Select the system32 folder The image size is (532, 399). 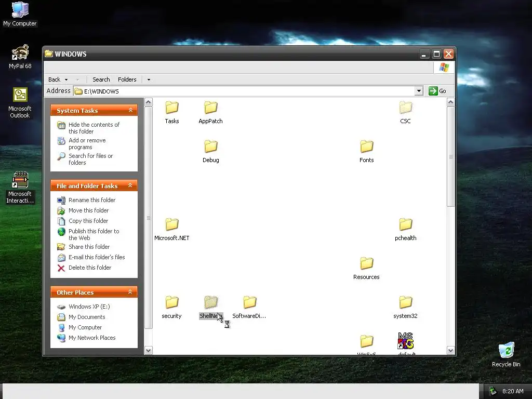click(405, 308)
